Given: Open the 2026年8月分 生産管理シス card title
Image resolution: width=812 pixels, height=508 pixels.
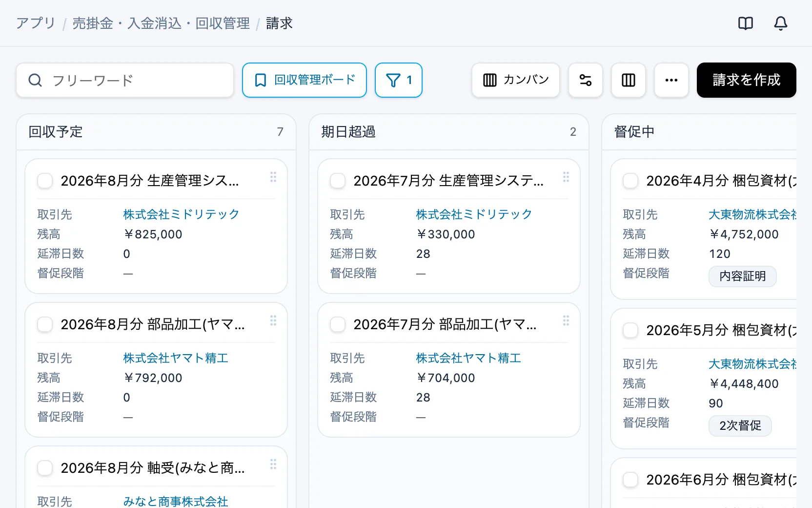Looking at the screenshot, I should coord(150,181).
